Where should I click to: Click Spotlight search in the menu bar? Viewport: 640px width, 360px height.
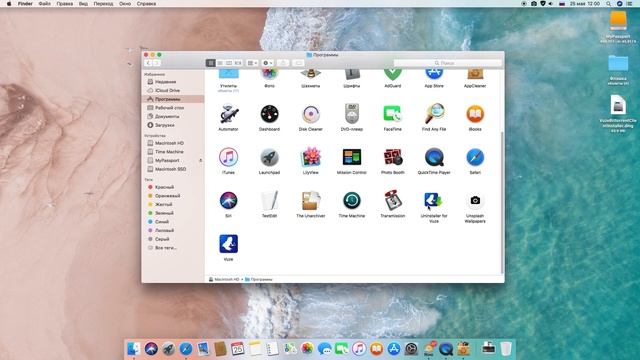tap(609, 4)
